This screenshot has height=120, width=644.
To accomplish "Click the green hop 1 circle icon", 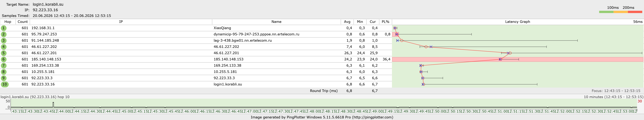I will (x=4, y=28).
